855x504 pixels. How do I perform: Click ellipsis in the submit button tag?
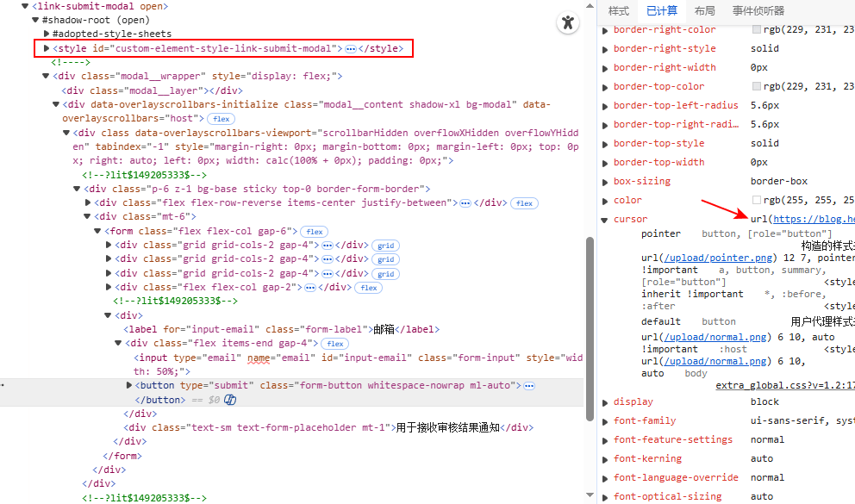[x=529, y=386]
